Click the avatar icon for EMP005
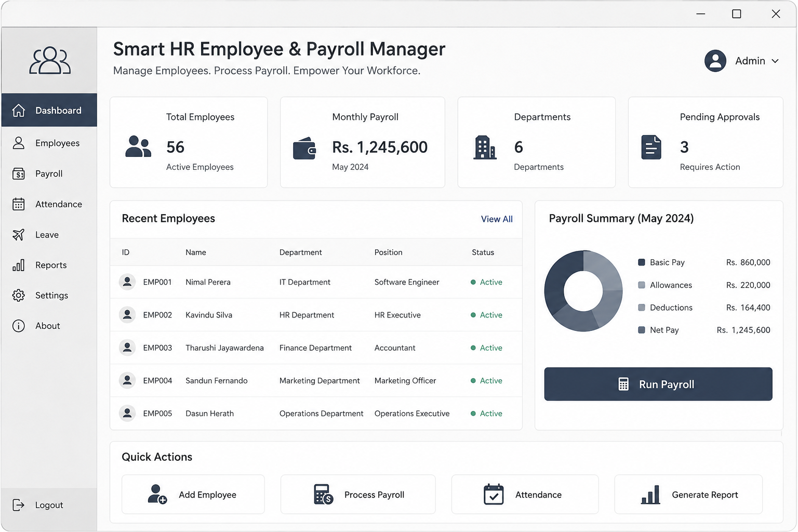This screenshot has height=532, width=798. (x=127, y=413)
